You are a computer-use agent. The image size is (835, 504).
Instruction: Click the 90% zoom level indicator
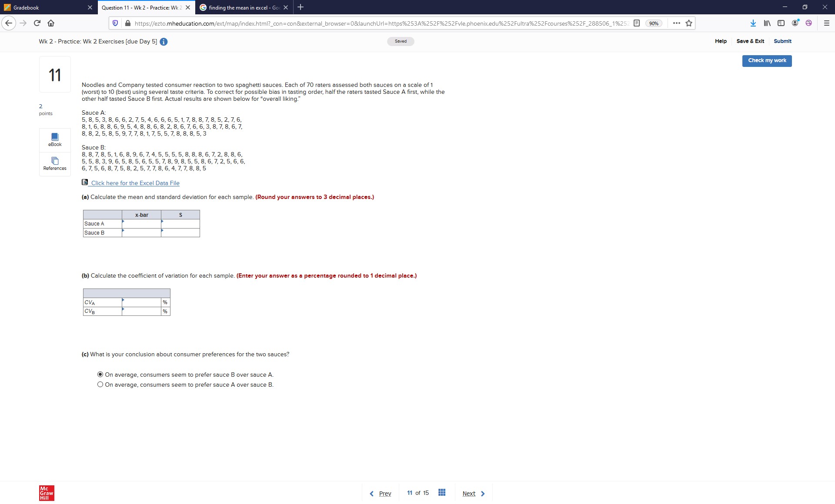pos(654,23)
